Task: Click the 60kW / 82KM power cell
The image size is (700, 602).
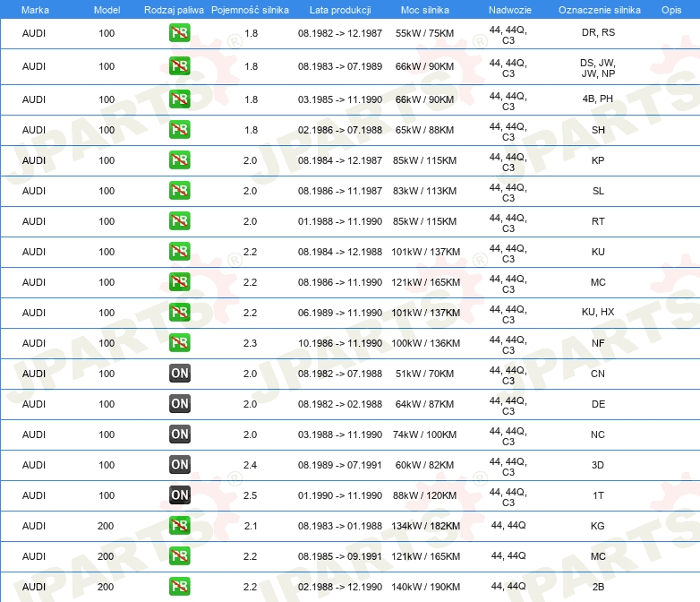Action: [x=424, y=465]
